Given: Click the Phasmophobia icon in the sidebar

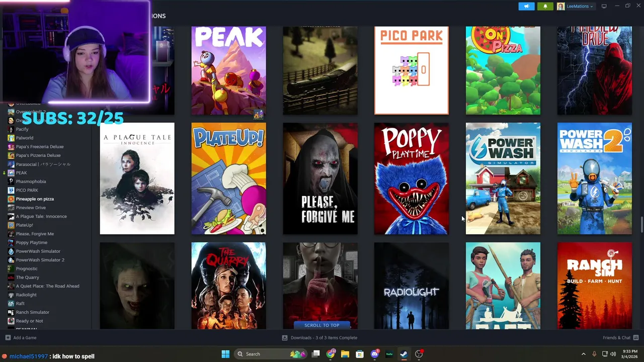Looking at the screenshot, I should [x=11, y=182].
